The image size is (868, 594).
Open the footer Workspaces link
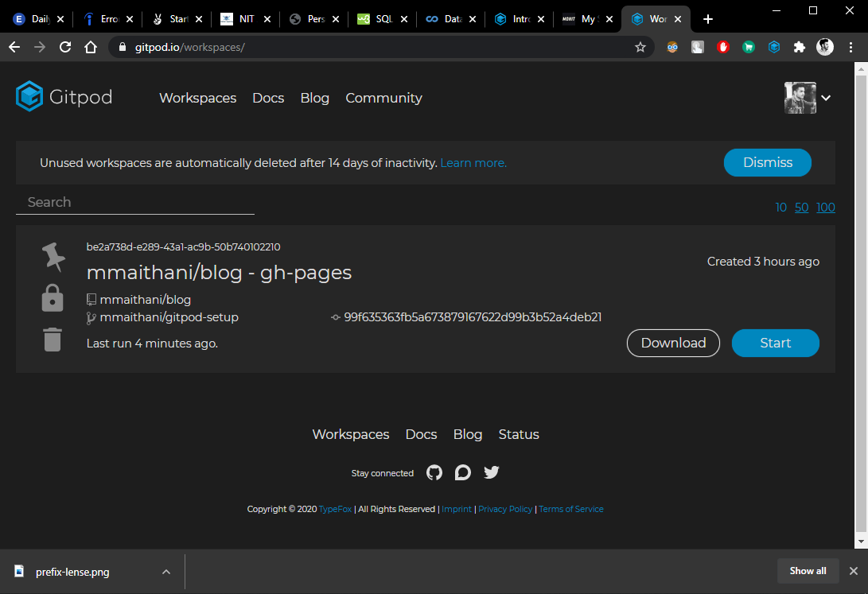(350, 434)
